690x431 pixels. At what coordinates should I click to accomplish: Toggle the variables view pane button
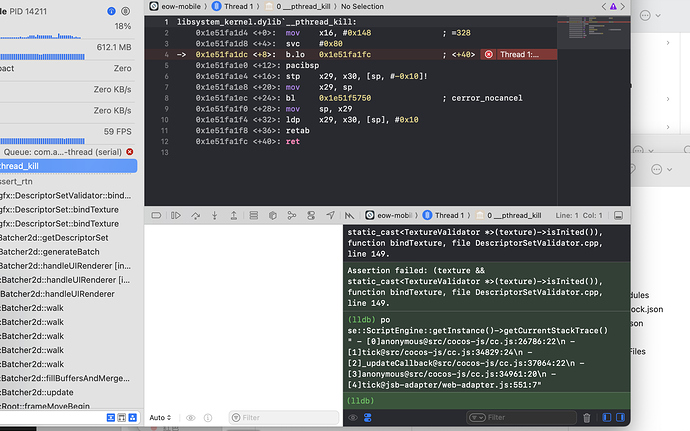607,417
